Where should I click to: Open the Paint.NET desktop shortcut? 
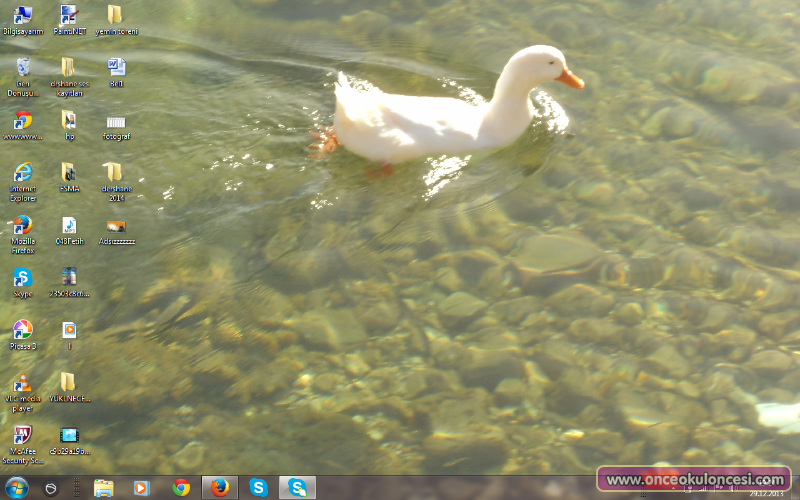[68, 16]
